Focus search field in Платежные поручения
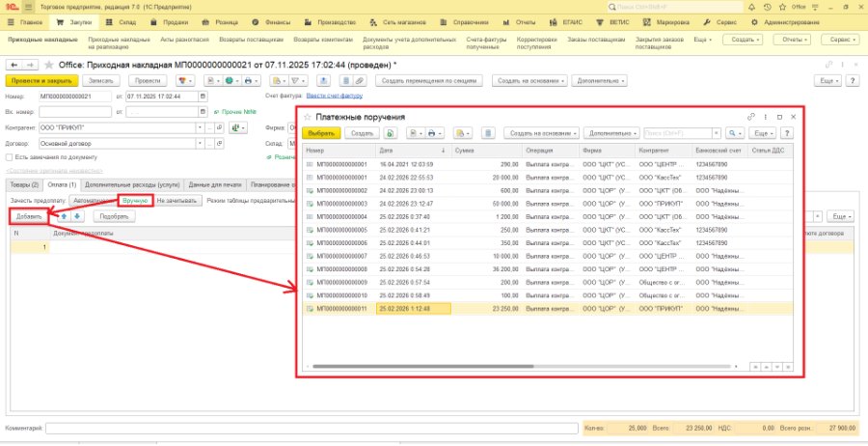The width and height of the screenshot is (868, 446). [677, 133]
